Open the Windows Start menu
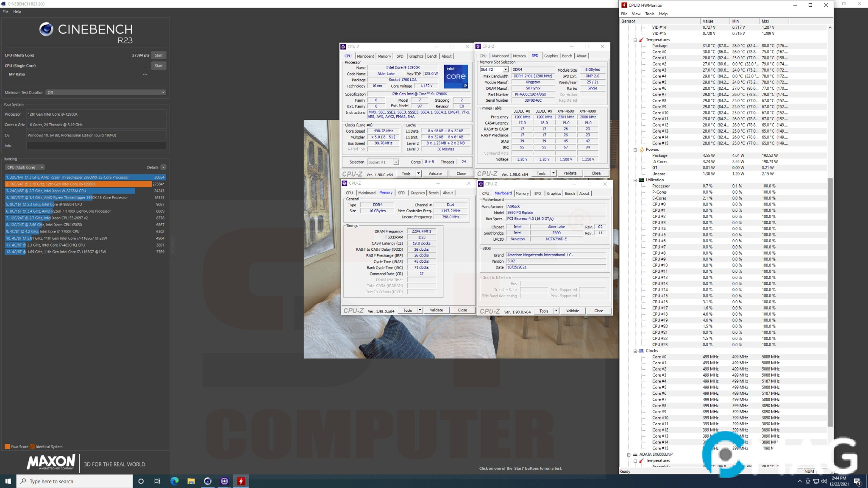The width and height of the screenshot is (868, 488). coord(8,481)
